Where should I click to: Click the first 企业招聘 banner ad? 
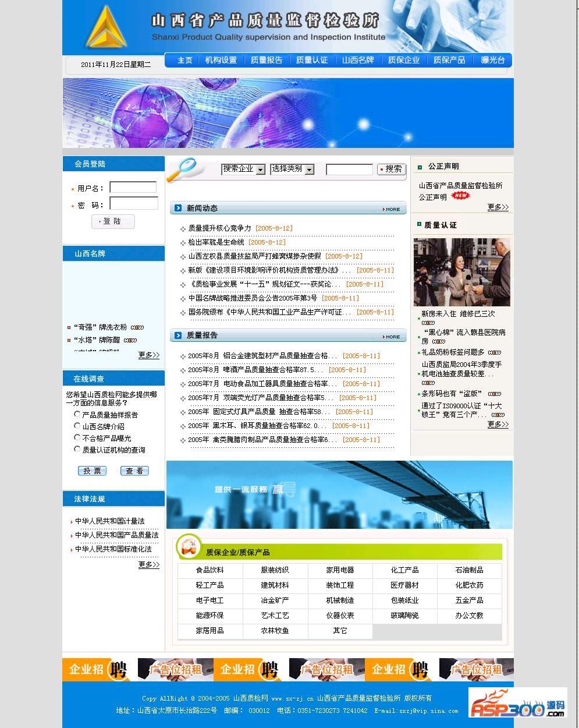pyautogui.click(x=100, y=670)
